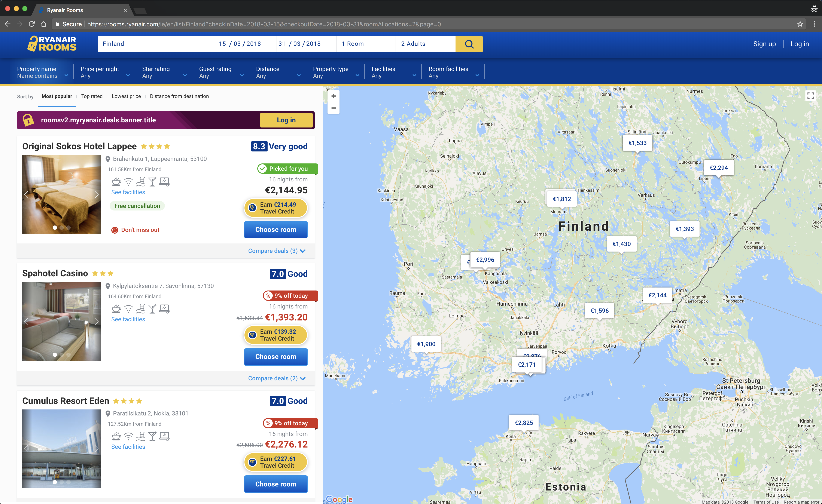The width and height of the screenshot is (822, 504).
Task: Show next photo of Cumulus Resort Eden
Action: tap(96, 449)
